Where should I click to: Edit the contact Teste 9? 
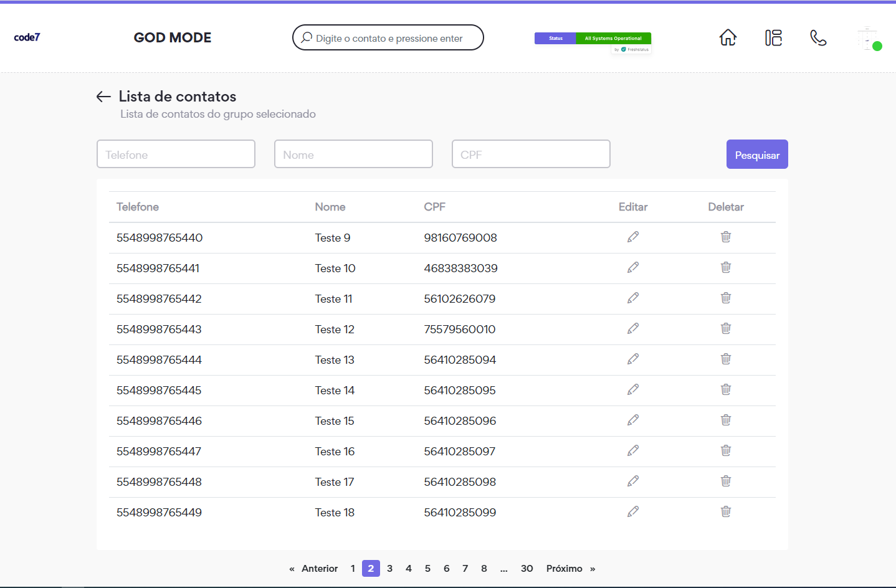633,237
